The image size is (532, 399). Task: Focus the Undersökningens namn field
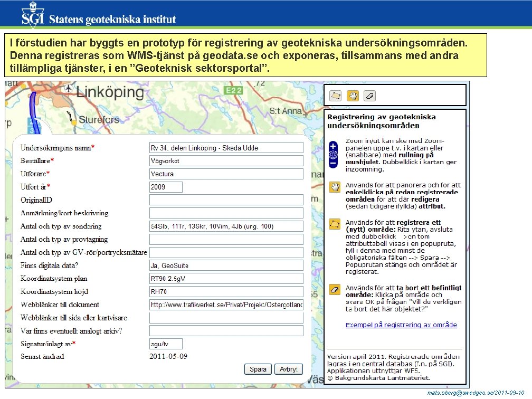[226, 148]
